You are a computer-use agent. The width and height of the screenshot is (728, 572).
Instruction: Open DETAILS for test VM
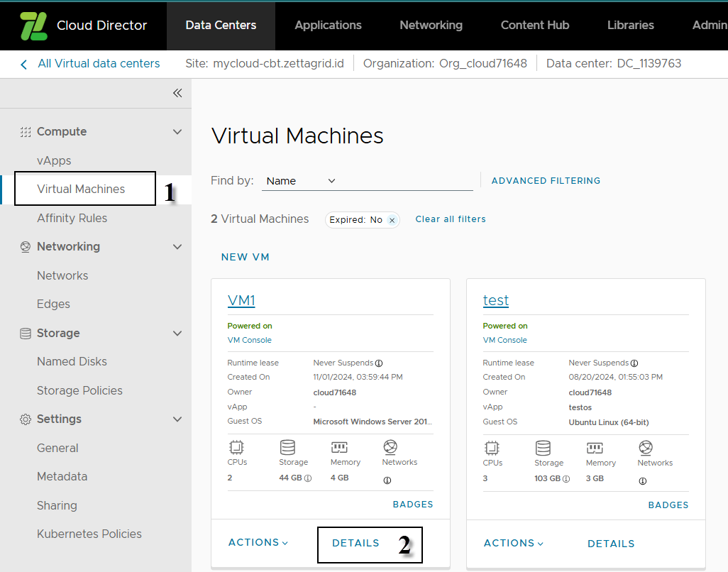pos(611,544)
